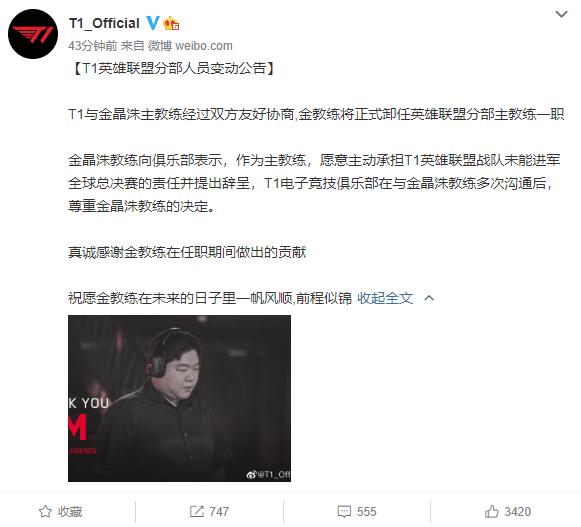This screenshot has width=581, height=527.
Task: Click the comment bubble icon
Action: [x=344, y=511]
